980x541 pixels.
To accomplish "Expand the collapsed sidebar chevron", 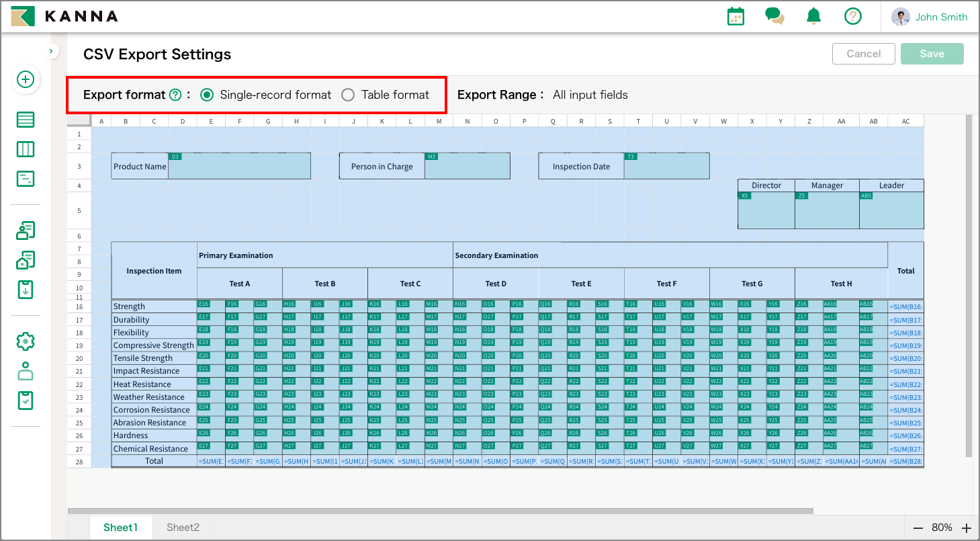I will (52, 51).
